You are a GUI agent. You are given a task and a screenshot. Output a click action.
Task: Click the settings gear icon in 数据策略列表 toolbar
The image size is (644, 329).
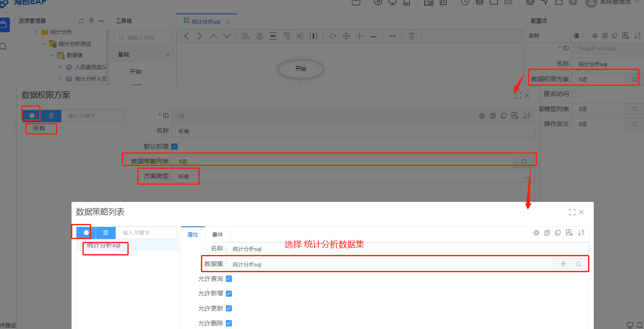536,233
